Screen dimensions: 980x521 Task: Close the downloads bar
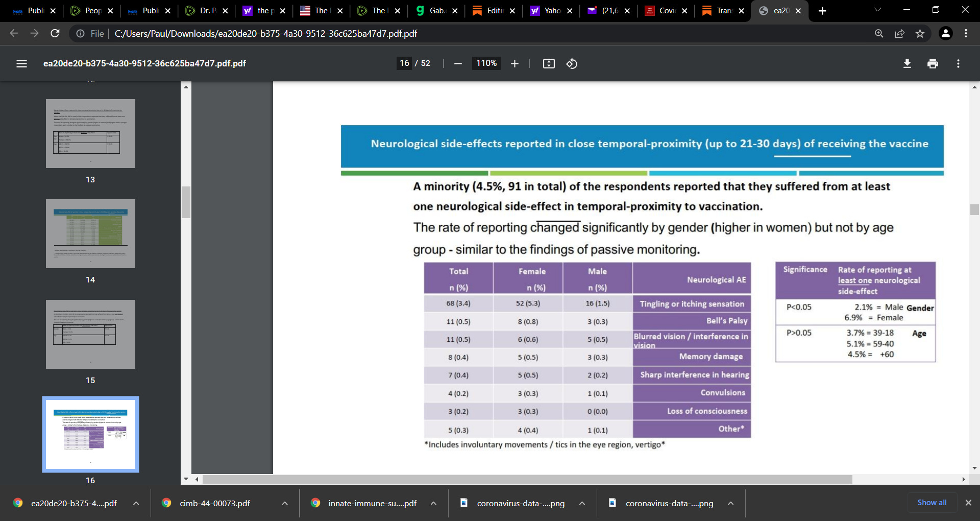point(968,503)
